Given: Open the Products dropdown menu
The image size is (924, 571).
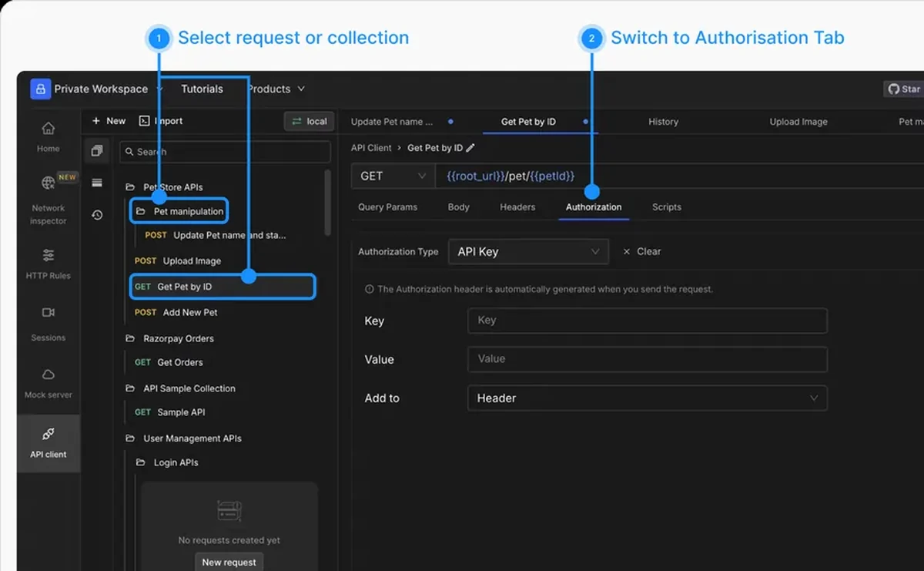Looking at the screenshot, I should click(276, 89).
